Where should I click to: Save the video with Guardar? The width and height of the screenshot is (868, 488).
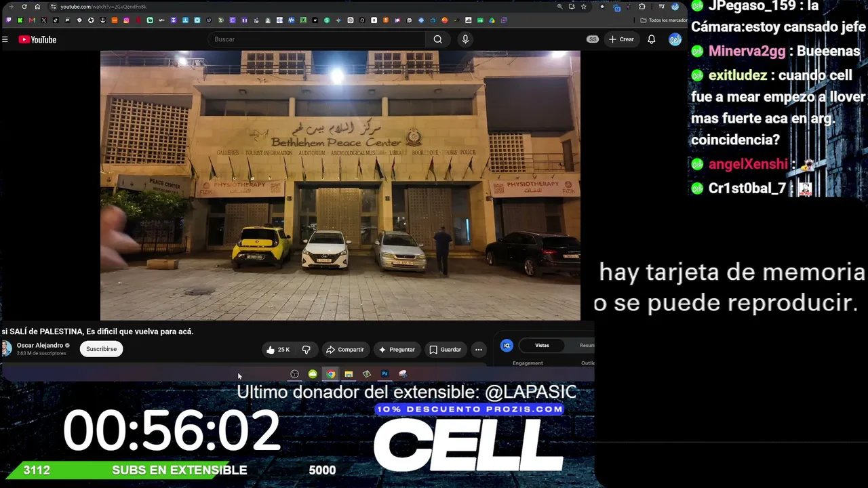click(x=446, y=350)
